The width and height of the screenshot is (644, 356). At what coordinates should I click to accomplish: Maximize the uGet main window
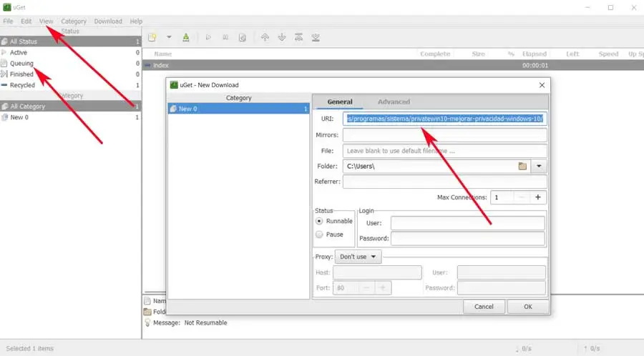point(611,7)
